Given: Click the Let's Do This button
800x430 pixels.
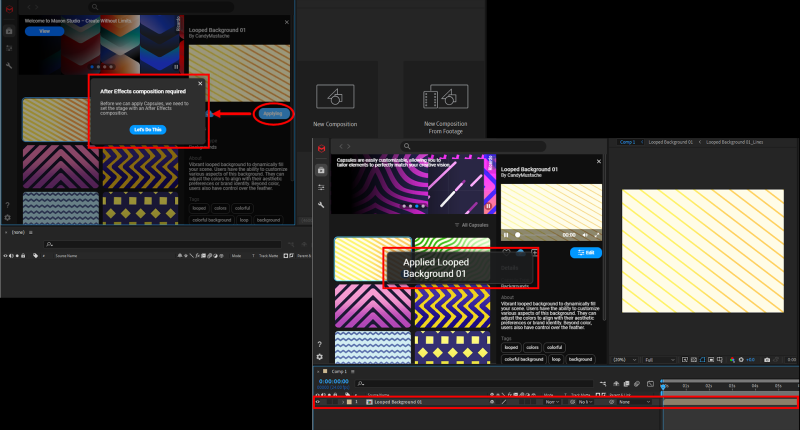Looking at the screenshot, I should pos(147,130).
